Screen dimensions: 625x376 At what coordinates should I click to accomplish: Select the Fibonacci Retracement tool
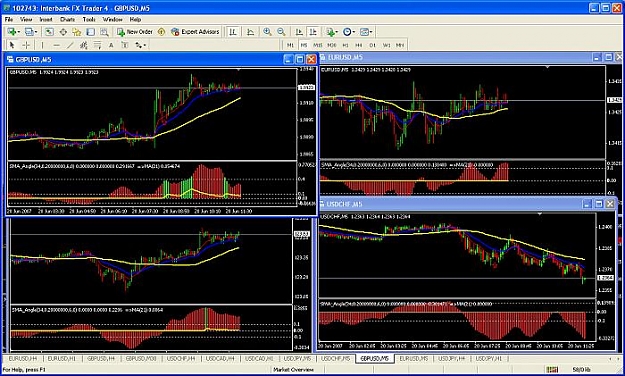point(98,45)
